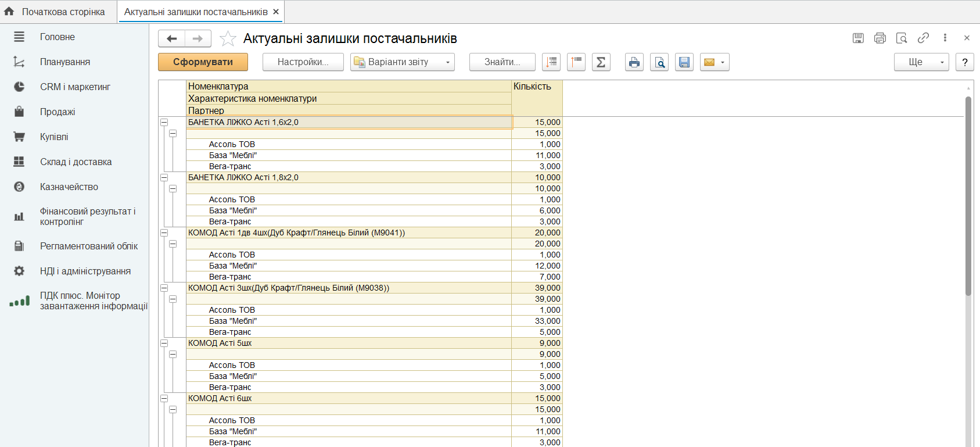Expand all report groups using toolbar icon

pyautogui.click(x=551, y=62)
